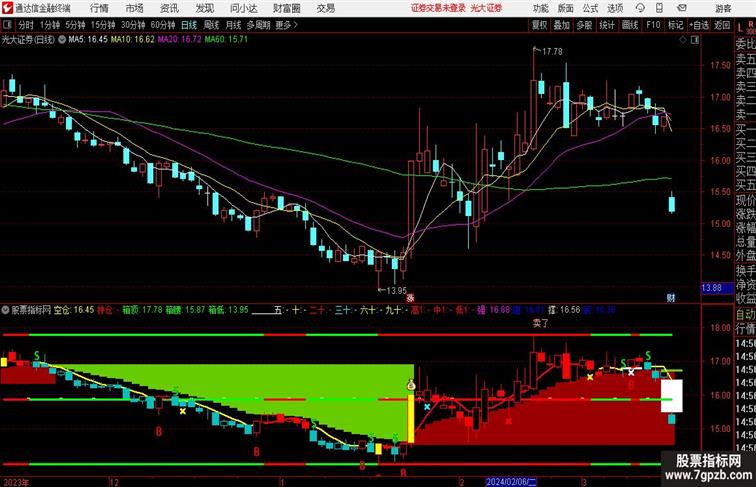The width and height of the screenshot is (756, 487).
Task: Toggle the left panel layout icon
Action: [x=7, y=25]
